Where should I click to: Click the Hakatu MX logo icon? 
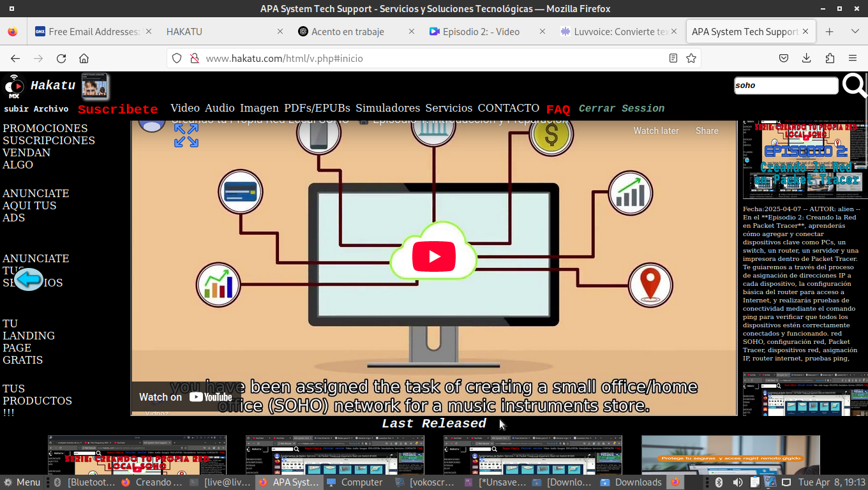(x=13, y=86)
